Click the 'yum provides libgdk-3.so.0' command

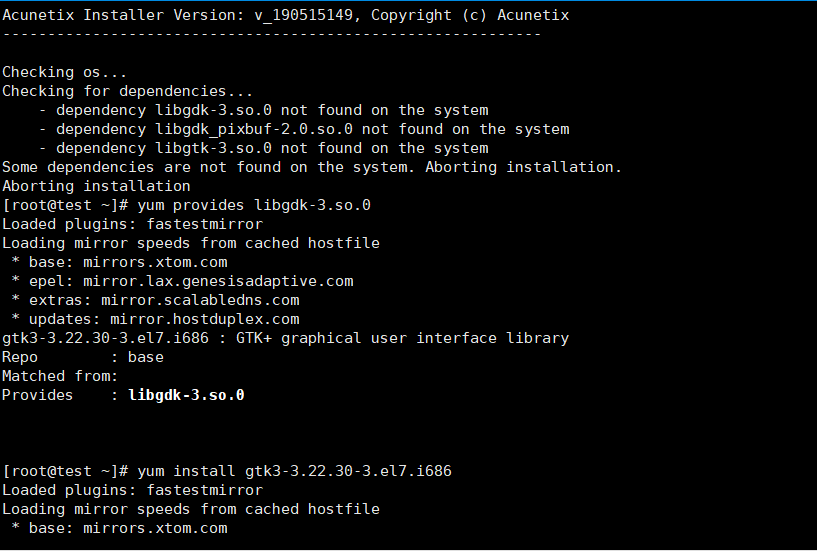pyautogui.click(x=254, y=205)
